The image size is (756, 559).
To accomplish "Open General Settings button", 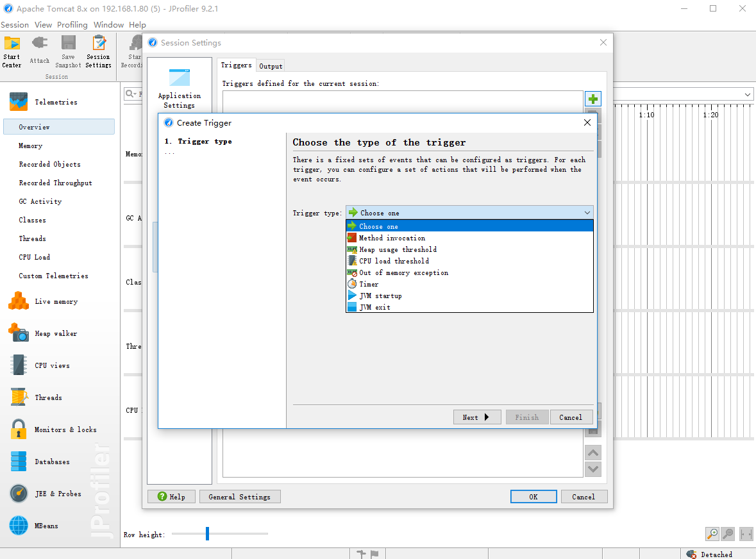I will pos(240,497).
